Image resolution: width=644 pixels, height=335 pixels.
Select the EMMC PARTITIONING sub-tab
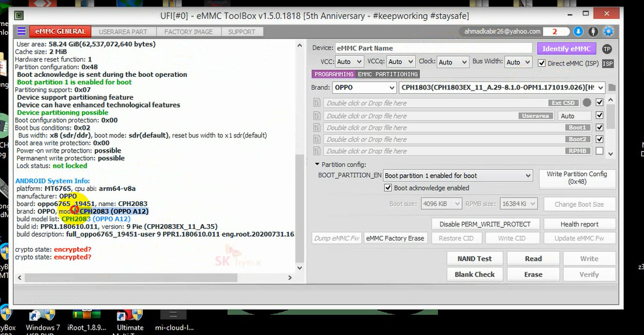coord(388,74)
